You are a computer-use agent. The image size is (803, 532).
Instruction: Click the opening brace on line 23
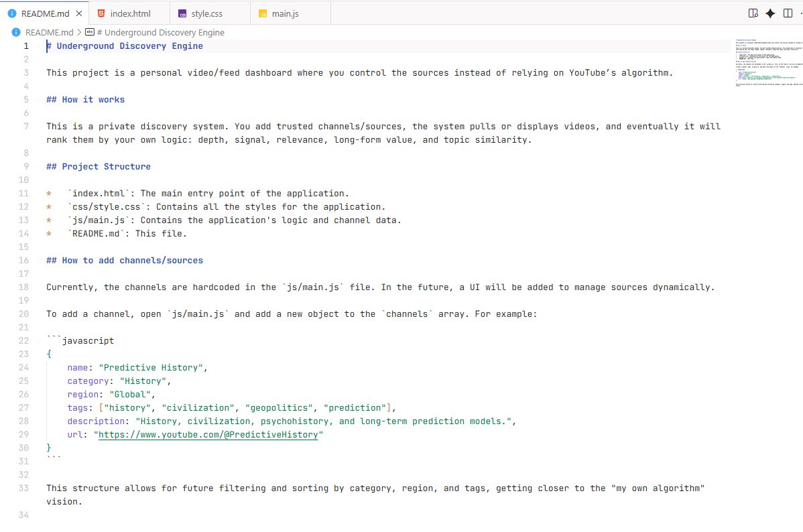[x=49, y=354]
